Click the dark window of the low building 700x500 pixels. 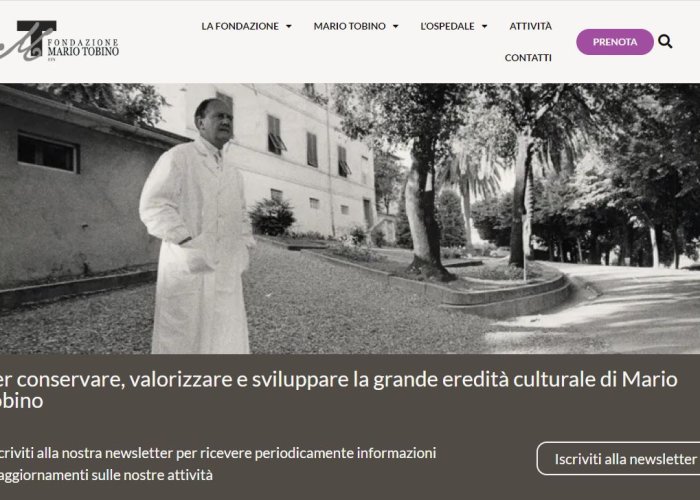(x=47, y=153)
